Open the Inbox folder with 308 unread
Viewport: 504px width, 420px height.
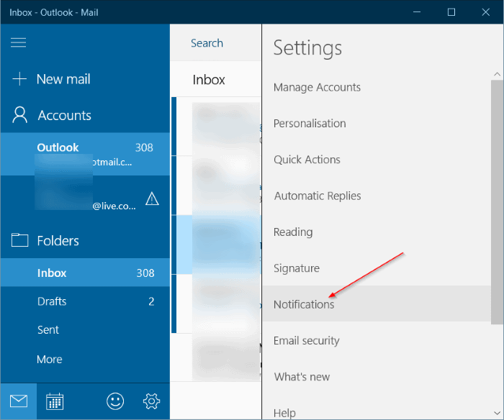[x=85, y=273]
